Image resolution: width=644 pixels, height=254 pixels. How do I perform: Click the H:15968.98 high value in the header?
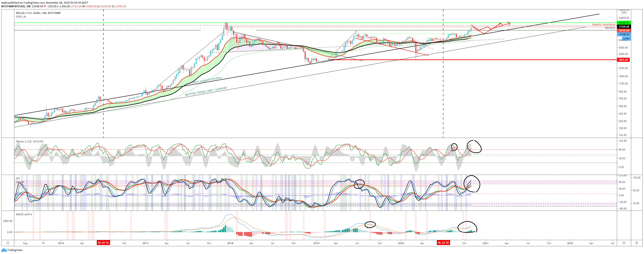89,6
